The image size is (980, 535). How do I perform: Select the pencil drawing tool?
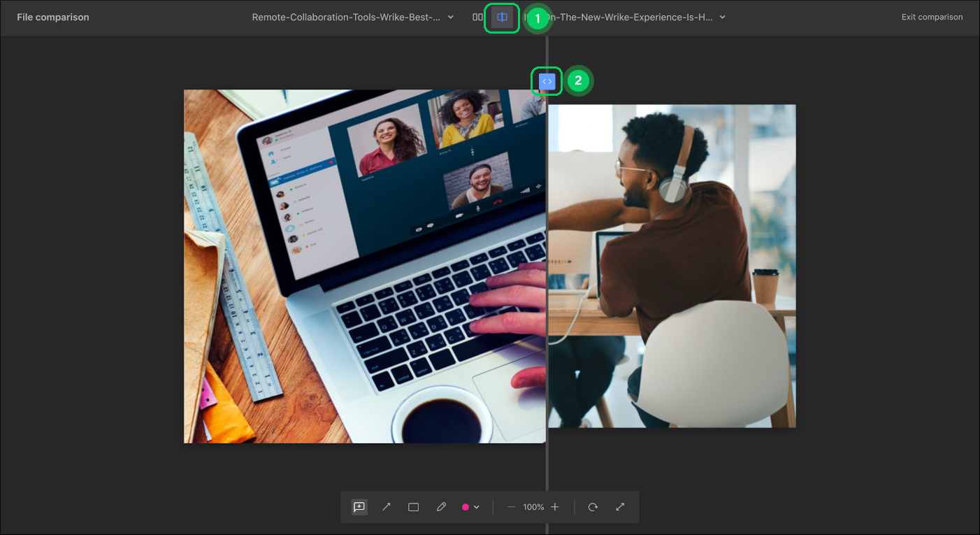pos(441,507)
